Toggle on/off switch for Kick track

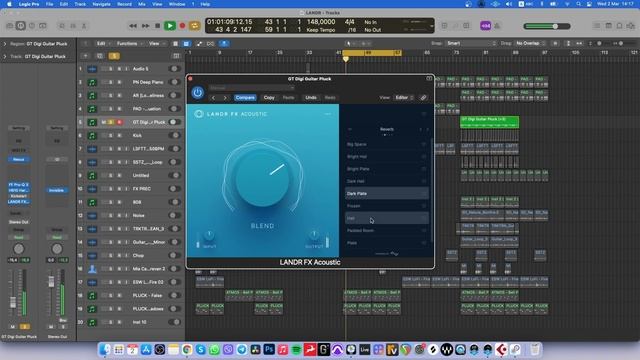174,136
